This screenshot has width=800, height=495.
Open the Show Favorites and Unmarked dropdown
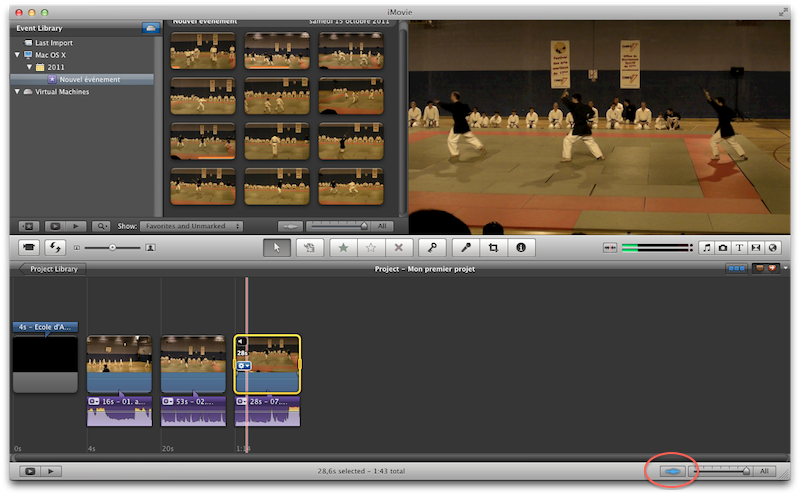pyautogui.click(x=191, y=226)
